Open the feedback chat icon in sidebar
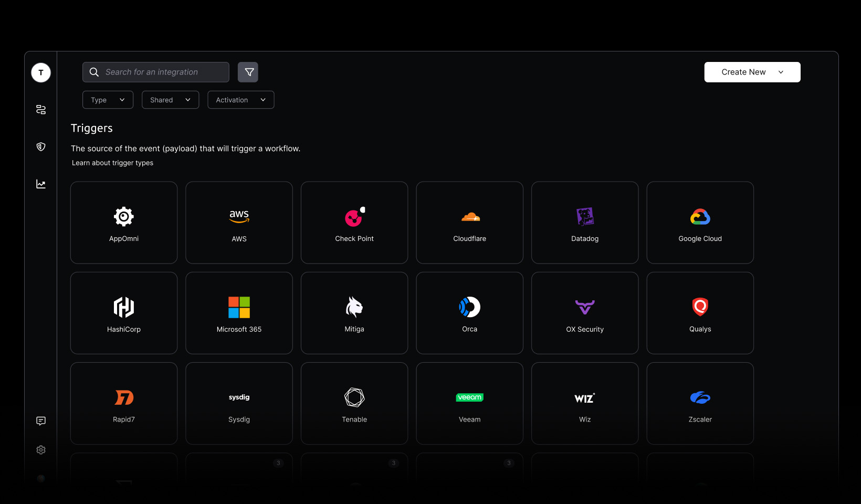Viewport: 861px width, 504px height. (41, 421)
